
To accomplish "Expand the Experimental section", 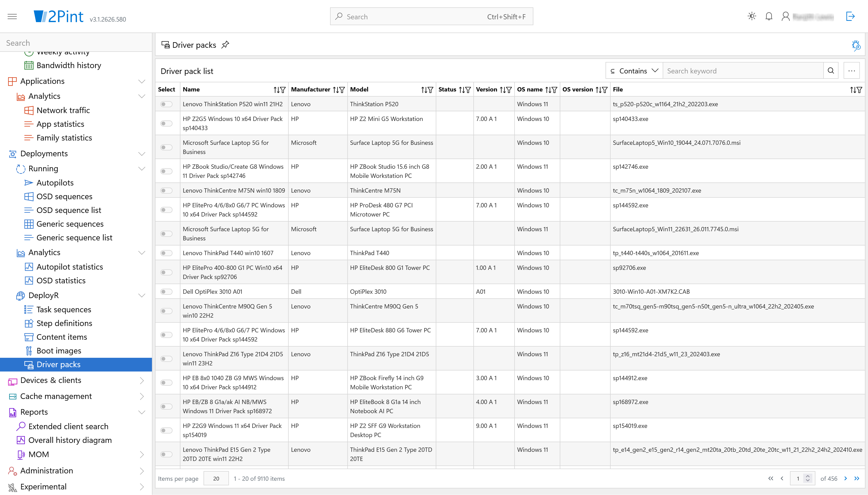I will tap(142, 487).
